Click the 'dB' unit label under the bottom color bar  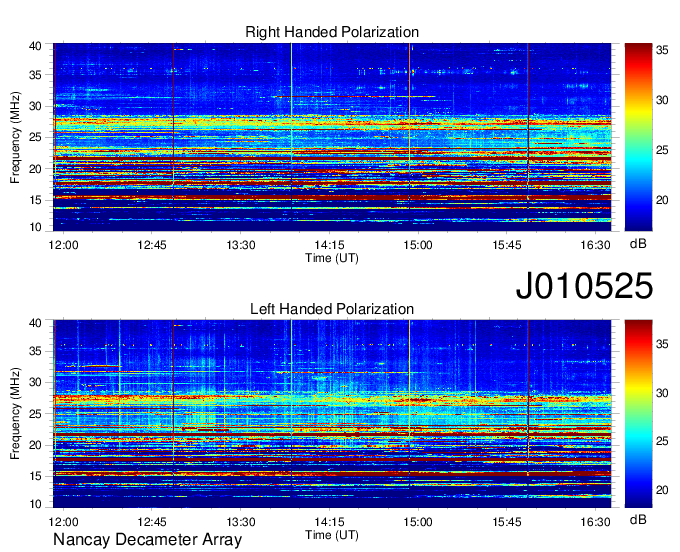(x=638, y=519)
